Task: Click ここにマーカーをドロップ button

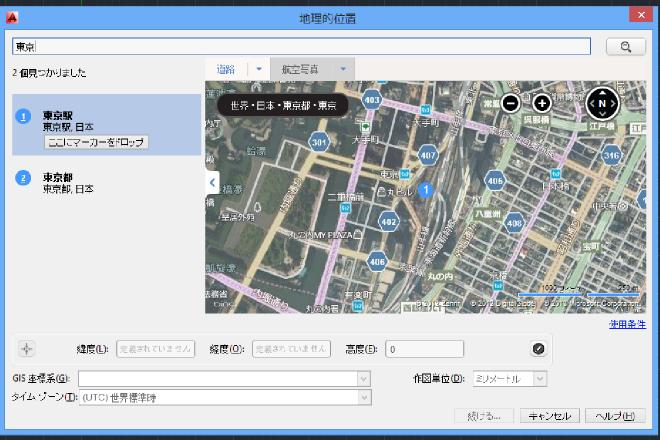Action: pyautogui.click(x=96, y=142)
